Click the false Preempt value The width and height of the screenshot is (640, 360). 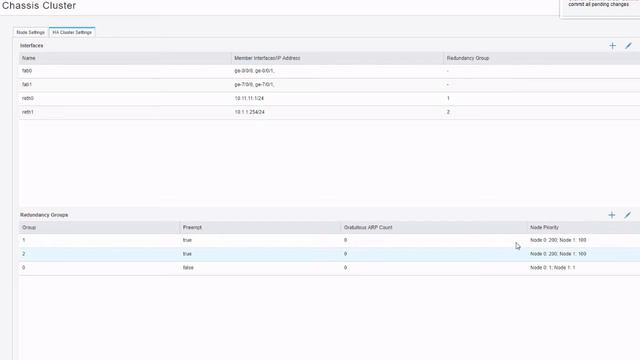point(188,268)
